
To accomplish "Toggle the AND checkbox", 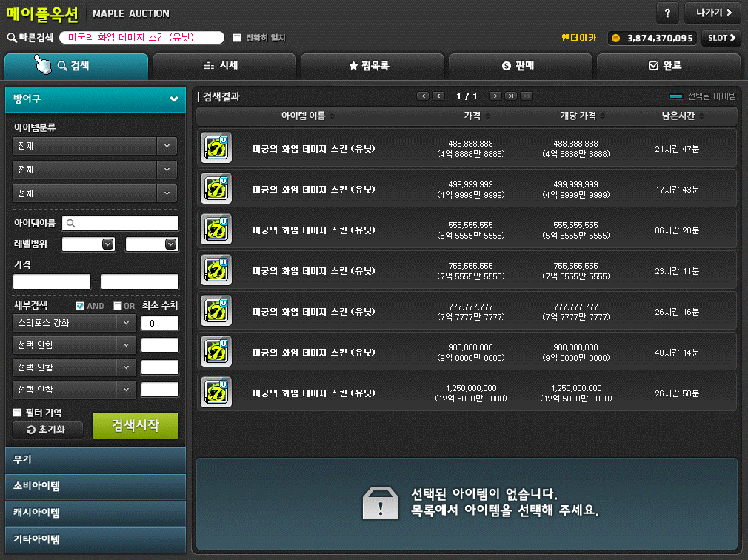I will pos(80,306).
